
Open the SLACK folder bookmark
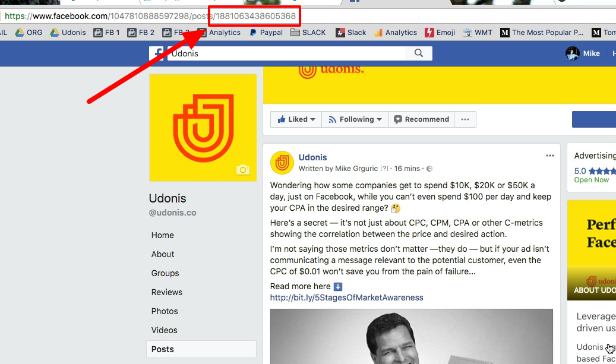[x=308, y=33]
